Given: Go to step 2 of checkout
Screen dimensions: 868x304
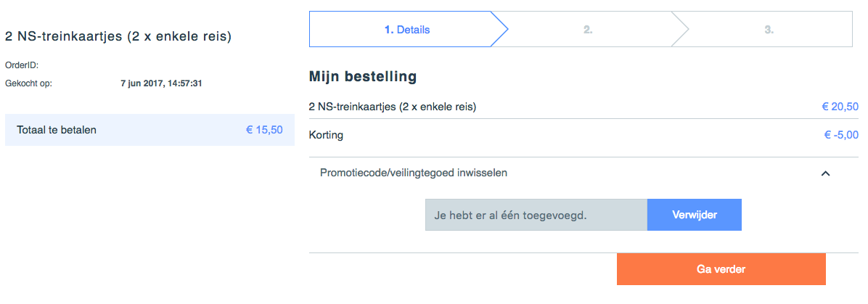Looking at the screenshot, I should [x=588, y=30].
